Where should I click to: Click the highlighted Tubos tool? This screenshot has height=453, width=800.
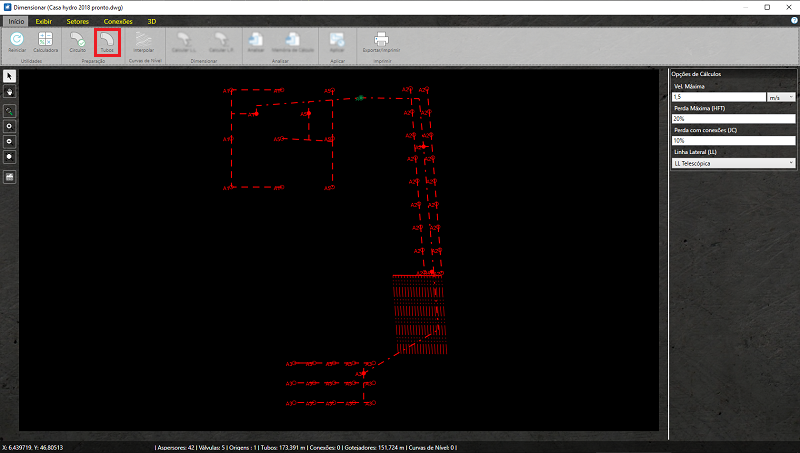point(107,40)
